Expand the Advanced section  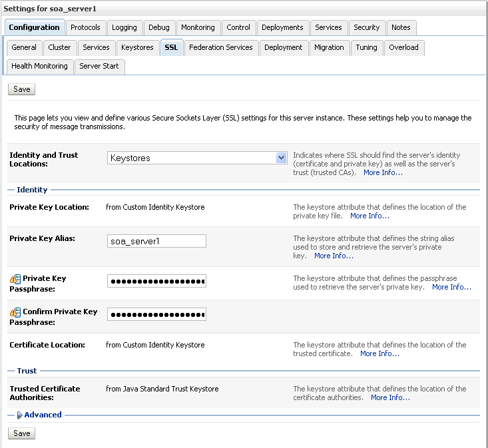(20, 415)
